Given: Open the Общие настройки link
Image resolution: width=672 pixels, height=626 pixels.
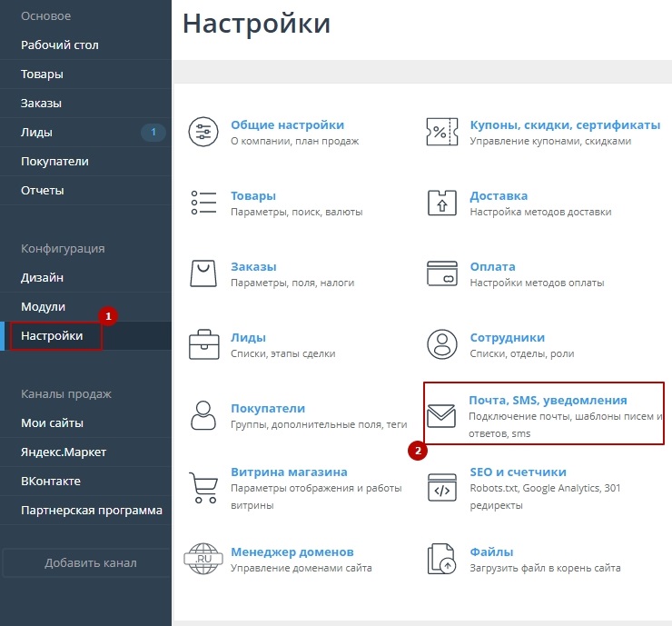Looking at the screenshot, I should (x=287, y=124).
